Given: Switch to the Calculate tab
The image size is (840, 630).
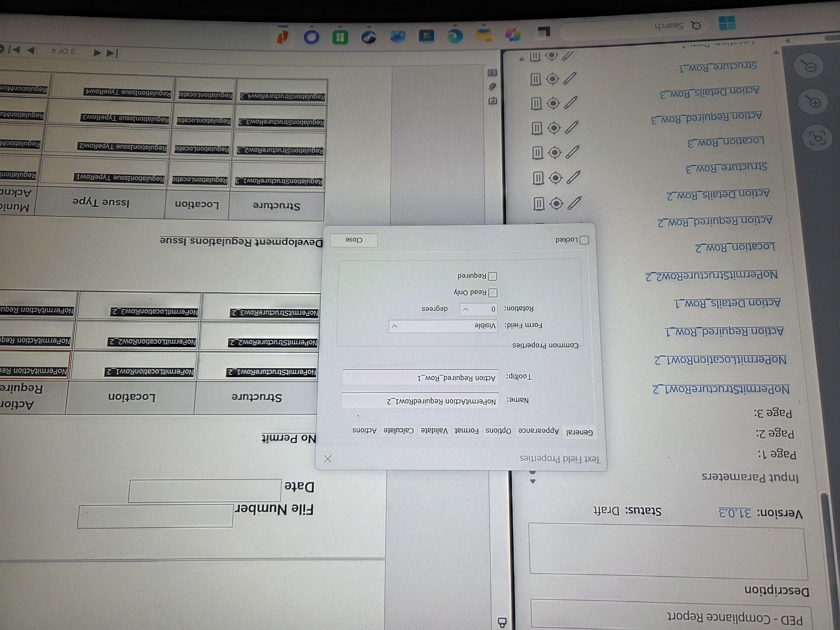Looking at the screenshot, I should pyautogui.click(x=398, y=430).
